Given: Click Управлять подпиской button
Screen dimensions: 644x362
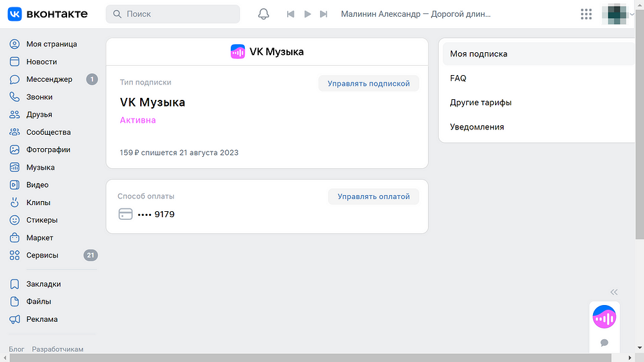Looking at the screenshot, I should point(368,83).
